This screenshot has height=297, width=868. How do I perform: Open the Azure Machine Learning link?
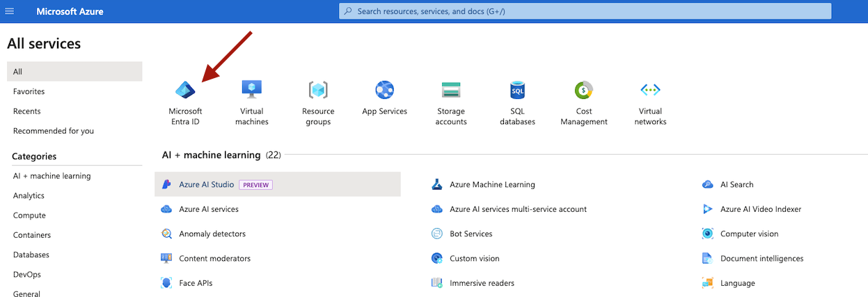click(x=492, y=185)
